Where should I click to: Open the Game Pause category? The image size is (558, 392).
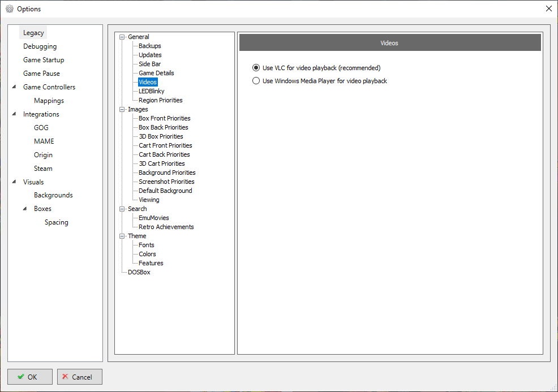coord(42,74)
